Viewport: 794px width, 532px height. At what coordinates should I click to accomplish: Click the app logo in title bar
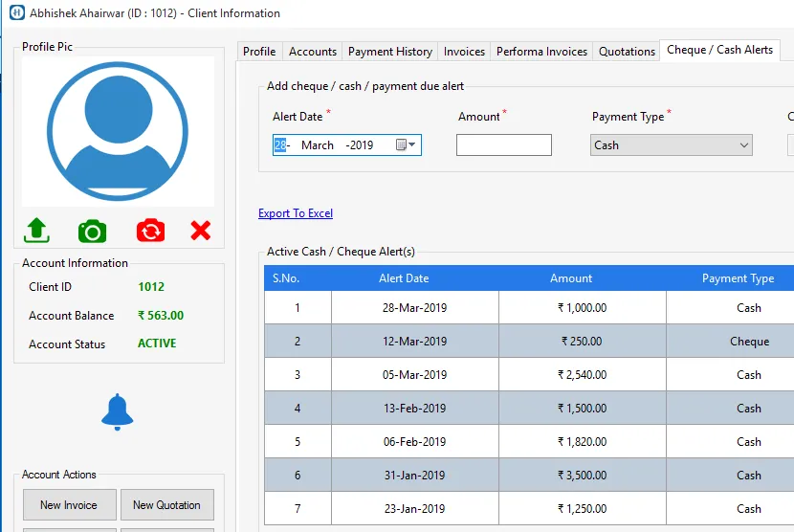pyautogui.click(x=16, y=13)
